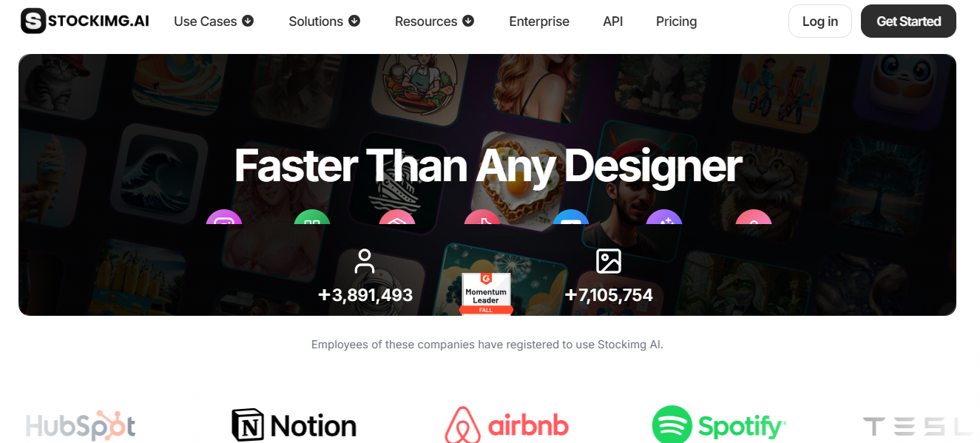Open the Solutions dropdown menu
Image resolution: width=980 pixels, height=443 pixels.
[x=325, y=21]
